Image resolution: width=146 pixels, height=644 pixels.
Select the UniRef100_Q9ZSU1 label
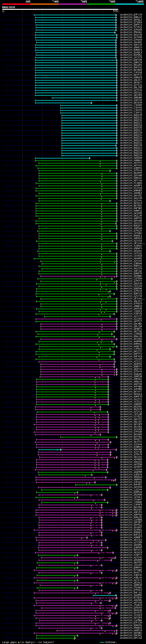click(131, 93)
